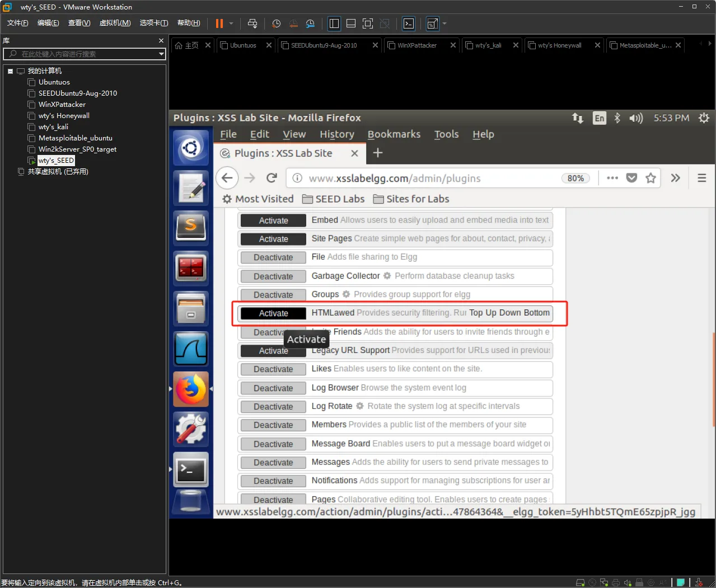Open Firefox Tools menu
This screenshot has height=588, width=716.
[x=446, y=134]
